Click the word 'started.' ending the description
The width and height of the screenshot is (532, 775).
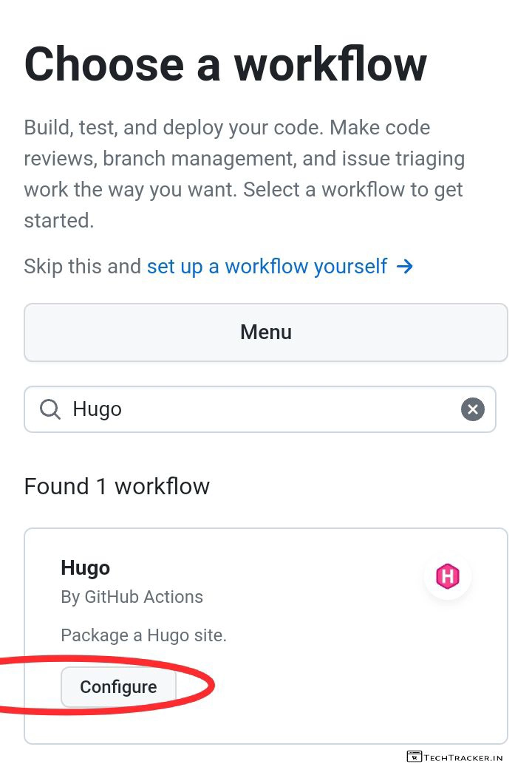click(59, 221)
